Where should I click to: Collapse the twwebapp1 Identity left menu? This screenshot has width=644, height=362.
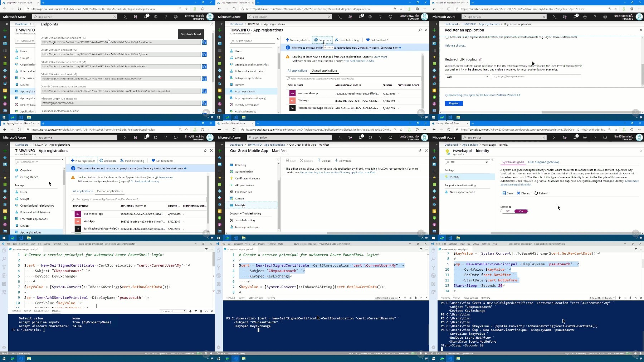[492, 160]
